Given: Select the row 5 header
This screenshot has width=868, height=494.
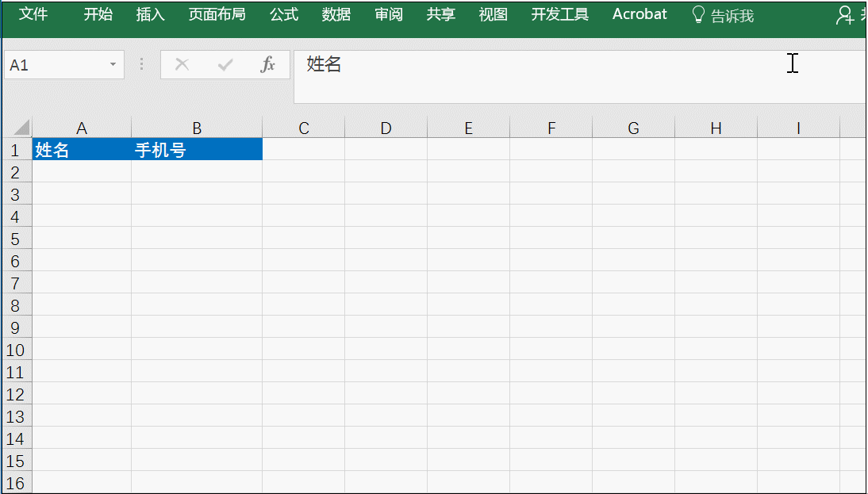Looking at the screenshot, I should tap(16, 239).
